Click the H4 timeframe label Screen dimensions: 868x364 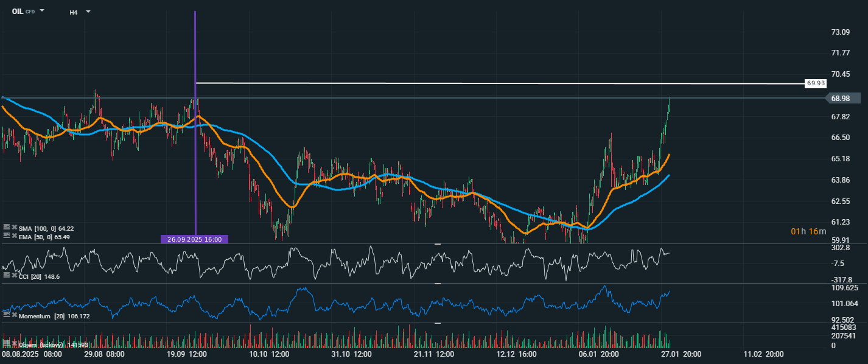coord(73,12)
